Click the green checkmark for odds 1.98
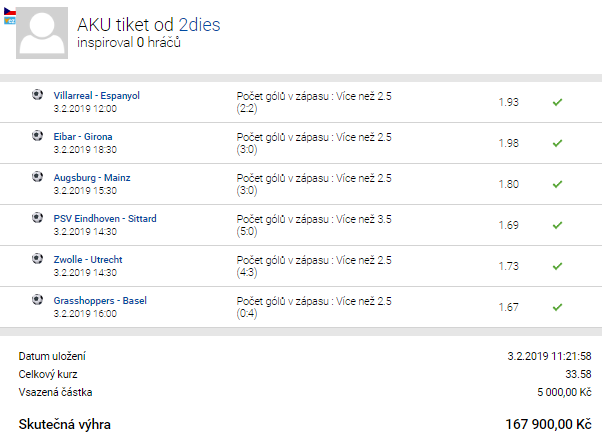The height and width of the screenshot is (440, 602). coord(557,143)
